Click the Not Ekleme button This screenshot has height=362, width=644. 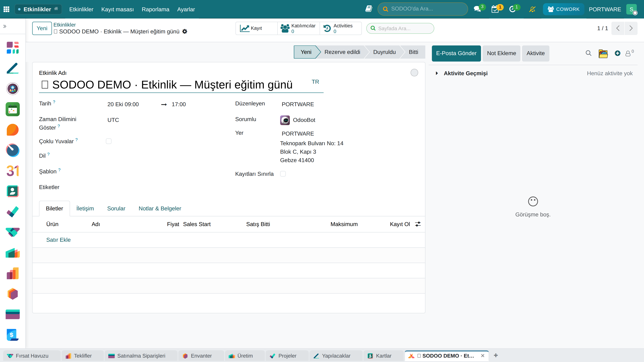[502, 53]
